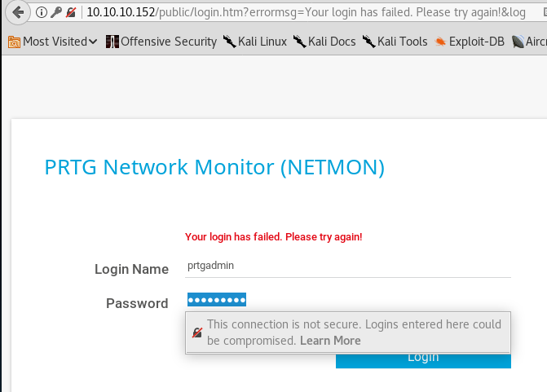Click the Login Name label
Viewport: 547px width, 392px height.
coord(131,269)
